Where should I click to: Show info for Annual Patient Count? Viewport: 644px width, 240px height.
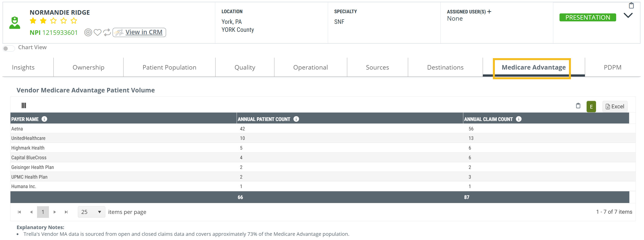click(296, 119)
